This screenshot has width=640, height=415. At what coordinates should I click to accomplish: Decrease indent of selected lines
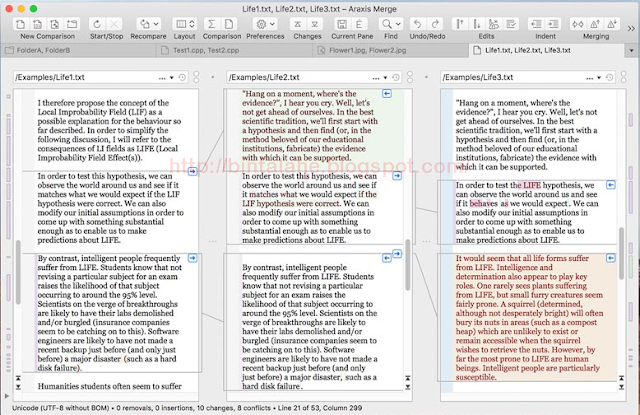point(536,24)
